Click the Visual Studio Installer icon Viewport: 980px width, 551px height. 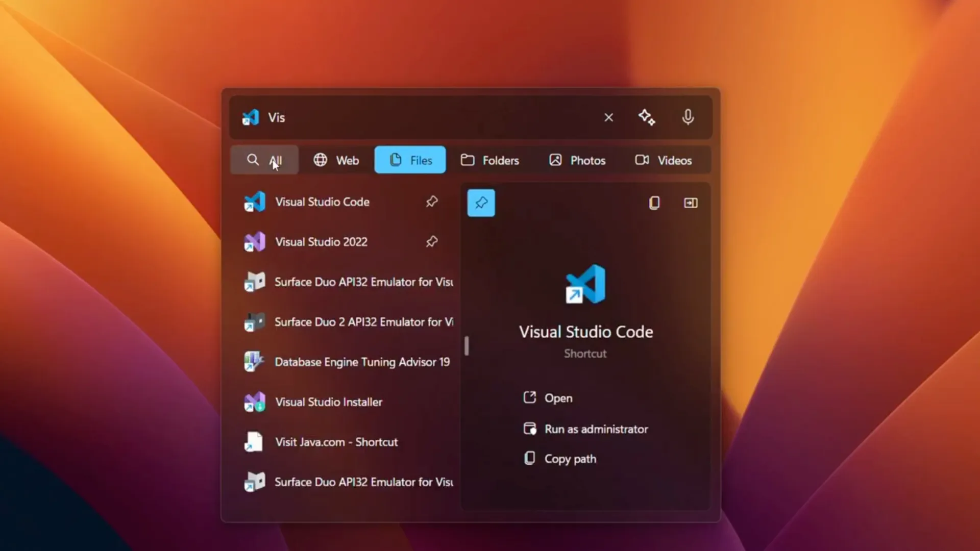(254, 402)
